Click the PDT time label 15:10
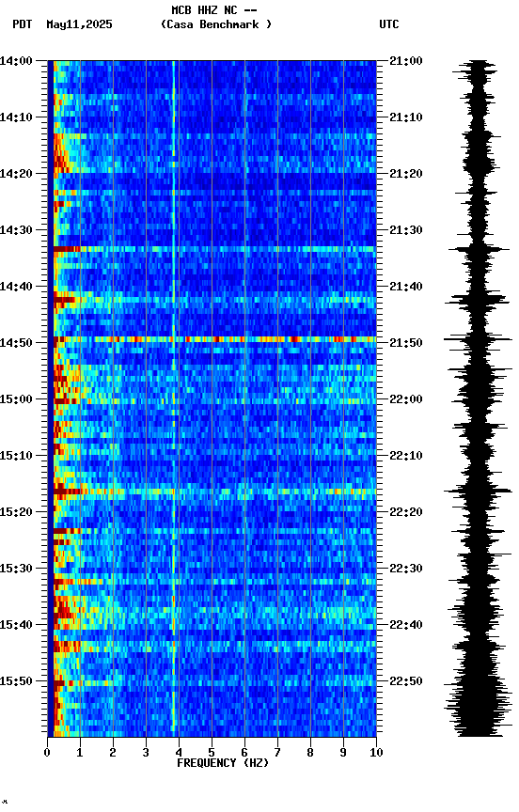 coord(16,456)
